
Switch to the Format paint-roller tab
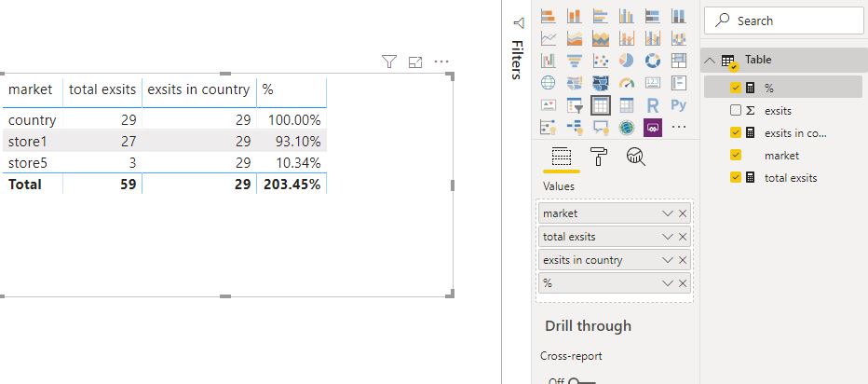tap(599, 158)
